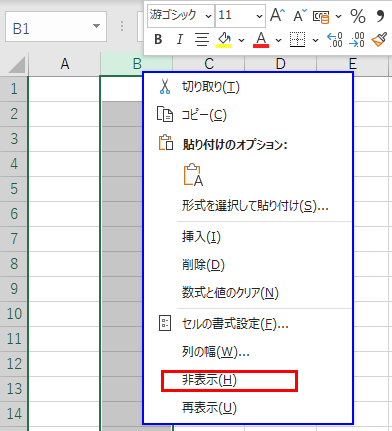Open セルの書式設定(F) format cells
This screenshot has height=431, width=392.
(x=235, y=324)
